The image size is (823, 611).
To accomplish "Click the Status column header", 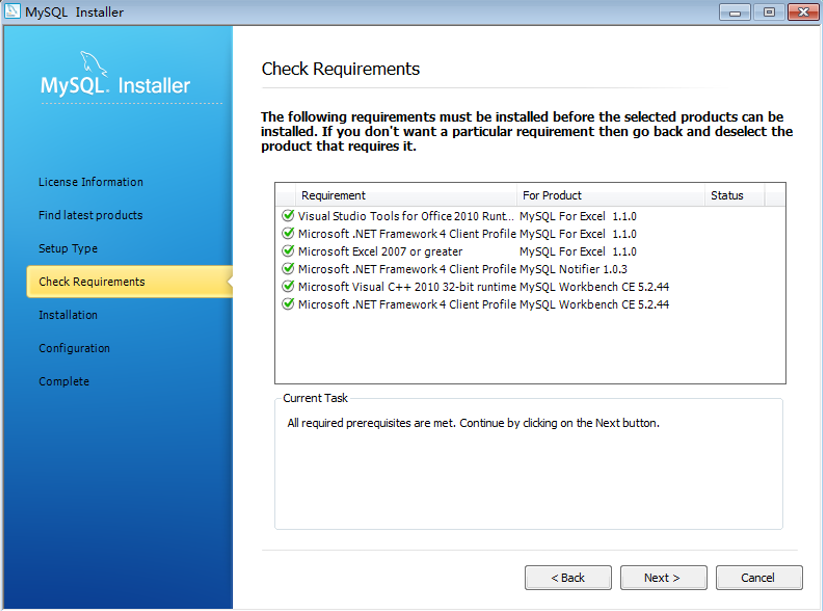I will tap(735, 195).
